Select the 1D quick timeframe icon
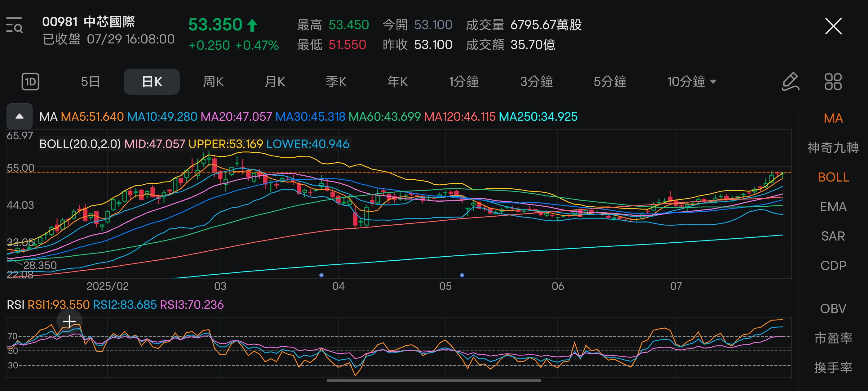Viewport: 868px width, 391px height. (x=31, y=81)
